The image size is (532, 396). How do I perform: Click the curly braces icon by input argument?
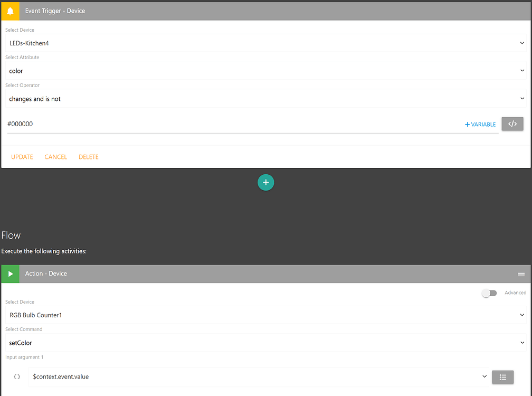click(17, 376)
